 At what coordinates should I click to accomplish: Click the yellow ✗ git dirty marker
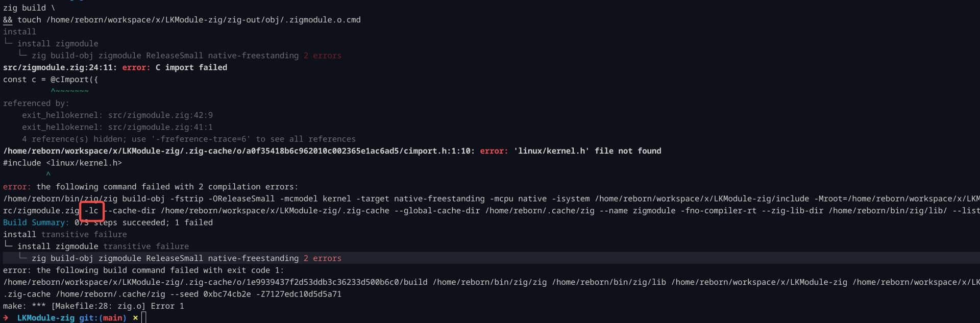pos(135,318)
